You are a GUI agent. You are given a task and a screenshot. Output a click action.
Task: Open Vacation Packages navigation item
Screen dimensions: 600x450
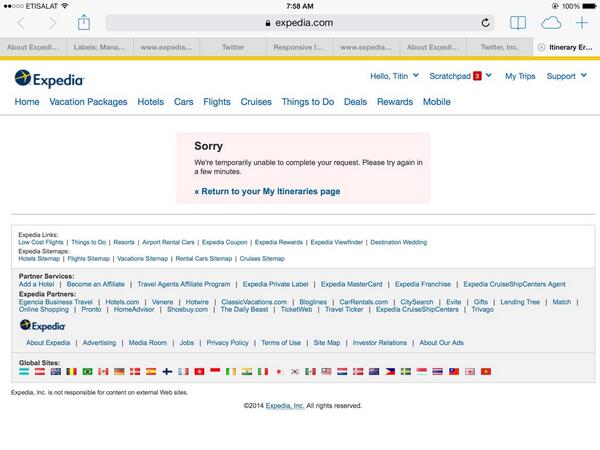click(88, 102)
